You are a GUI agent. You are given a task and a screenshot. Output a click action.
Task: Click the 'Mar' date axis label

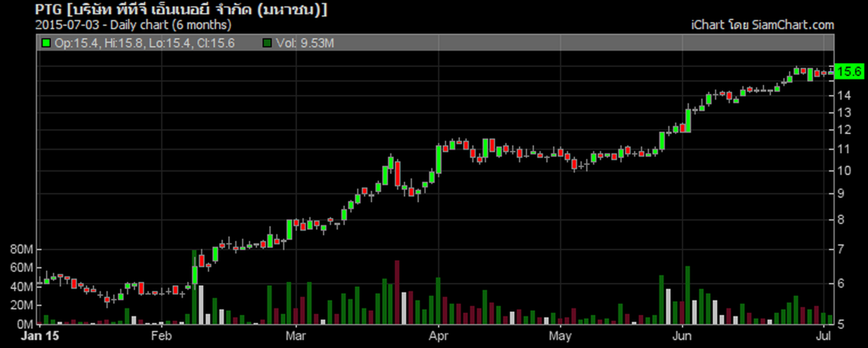point(295,336)
